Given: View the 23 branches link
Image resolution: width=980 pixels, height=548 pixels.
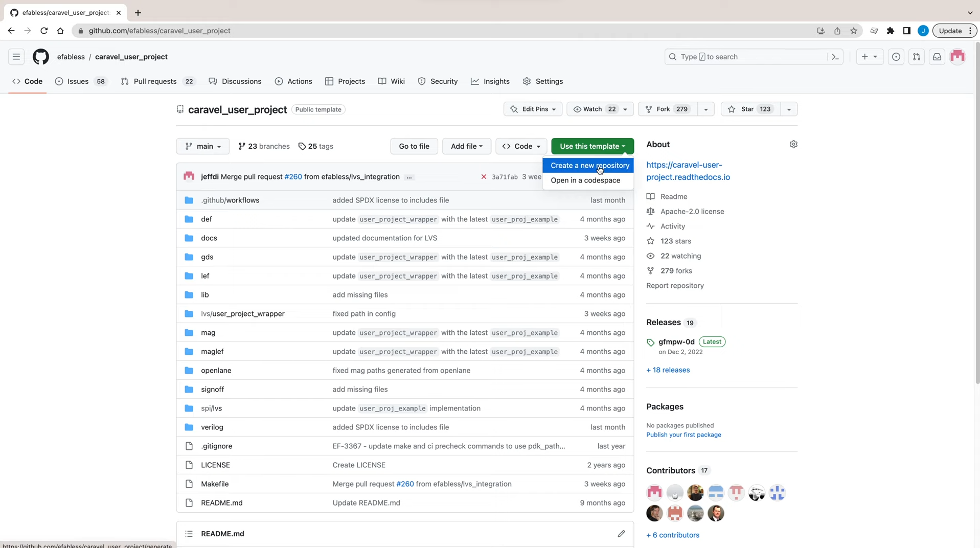Looking at the screenshot, I should point(264,146).
